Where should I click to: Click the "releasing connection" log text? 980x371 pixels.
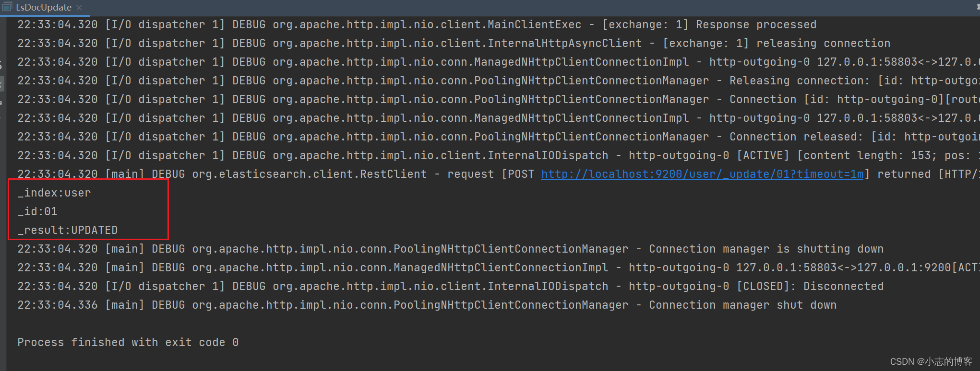823,43
